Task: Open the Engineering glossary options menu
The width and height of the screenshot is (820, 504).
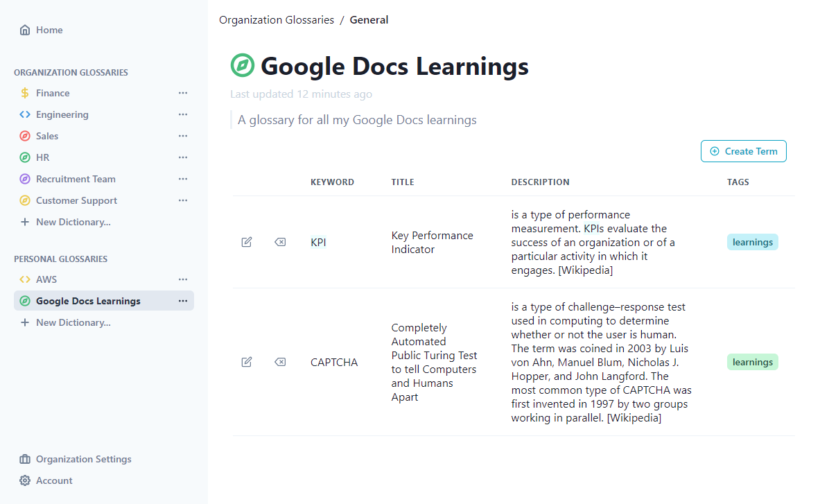Action: point(182,114)
